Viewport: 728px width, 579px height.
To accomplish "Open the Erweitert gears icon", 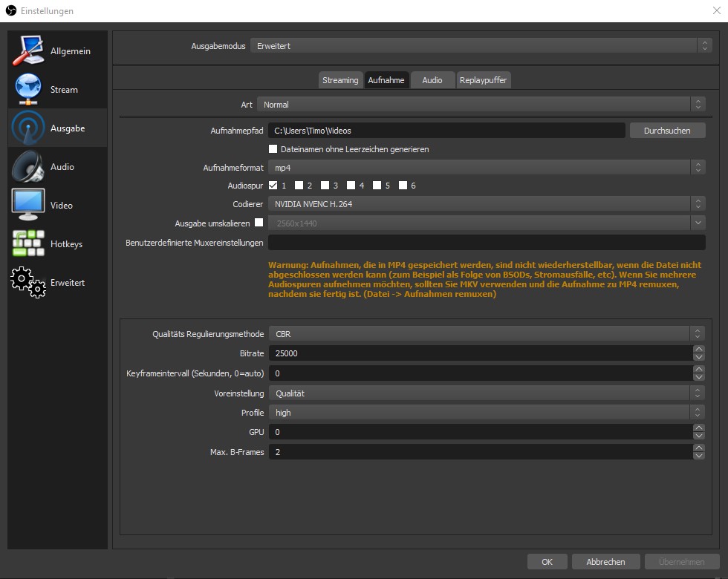I will pos(28,282).
